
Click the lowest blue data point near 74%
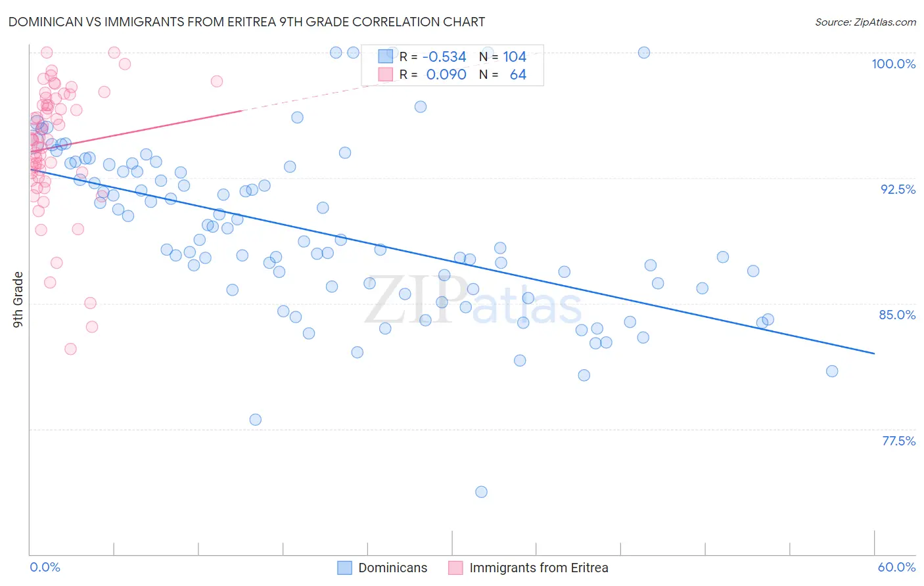481,492
